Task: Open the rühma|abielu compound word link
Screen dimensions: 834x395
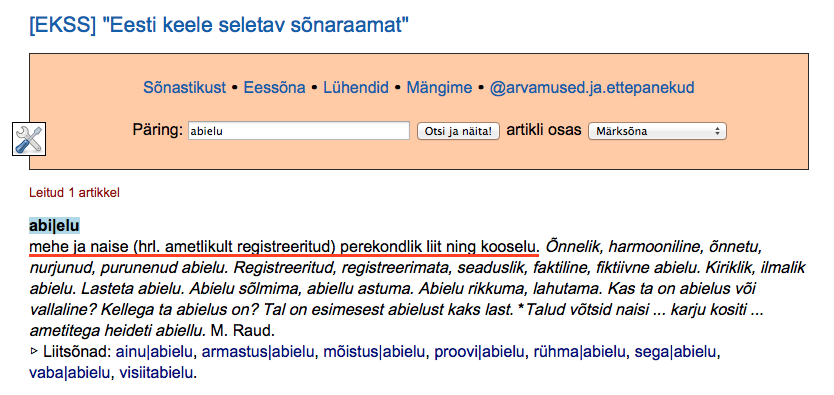Action: [578, 352]
